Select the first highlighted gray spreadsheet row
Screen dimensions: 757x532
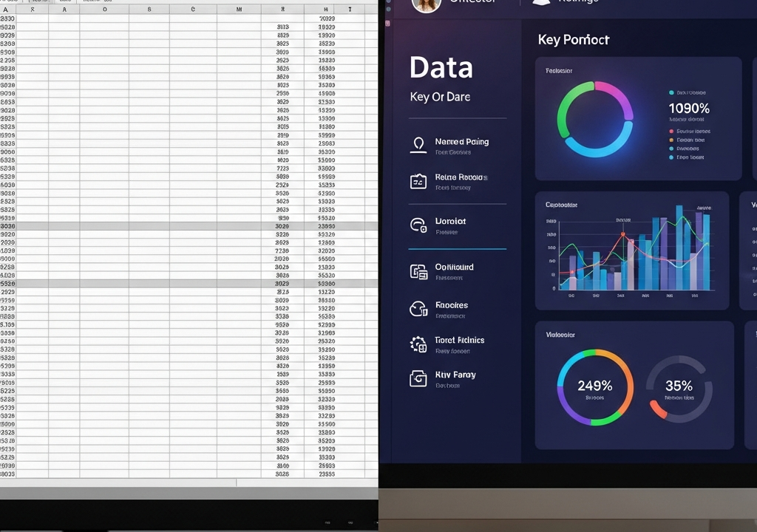pos(189,226)
